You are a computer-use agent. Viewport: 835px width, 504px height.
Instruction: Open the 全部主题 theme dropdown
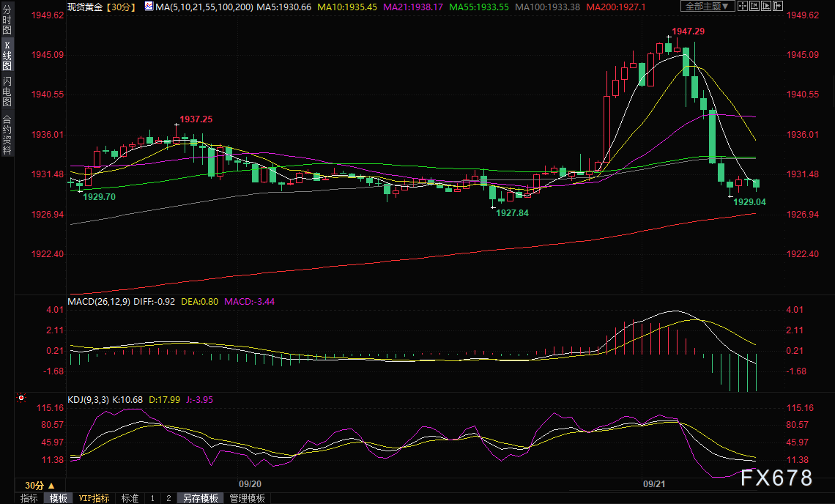(x=707, y=6)
